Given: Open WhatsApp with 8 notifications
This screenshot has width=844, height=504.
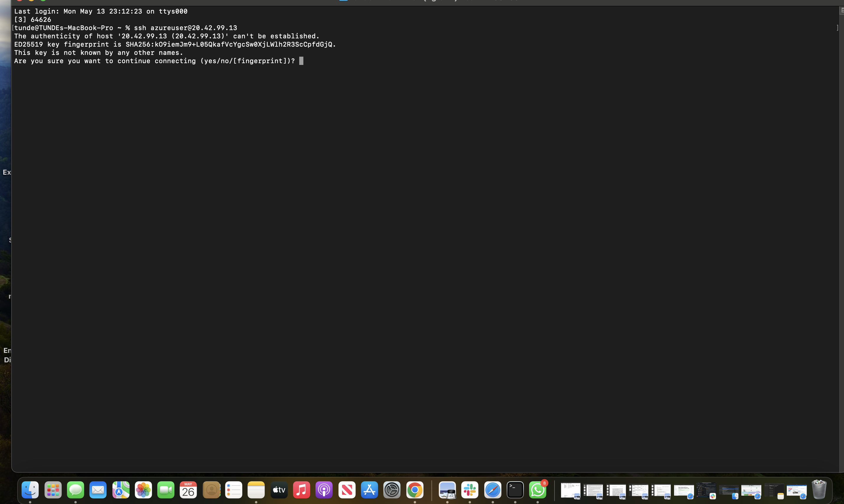Looking at the screenshot, I should (538, 490).
